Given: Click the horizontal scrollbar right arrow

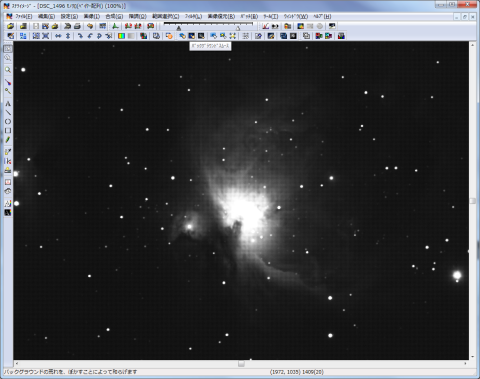Looking at the screenshot, I should tap(465, 364).
